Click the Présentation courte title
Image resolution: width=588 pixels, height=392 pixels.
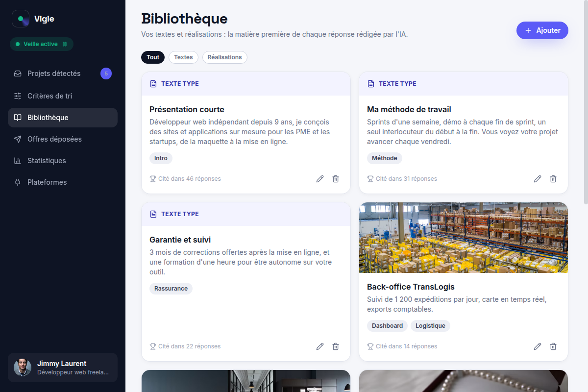[187, 109]
